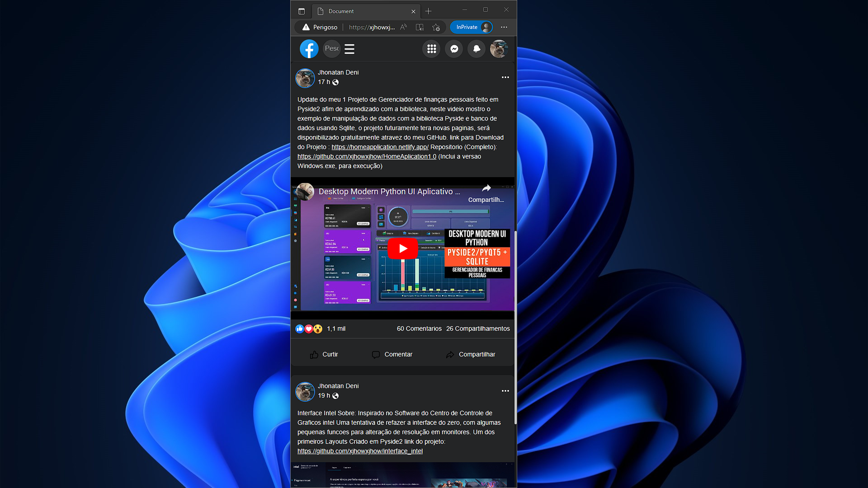This screenshot has width=868, height=488.
Task: Click the like reaction emoji icon
Action: click(x=300, y=329)
